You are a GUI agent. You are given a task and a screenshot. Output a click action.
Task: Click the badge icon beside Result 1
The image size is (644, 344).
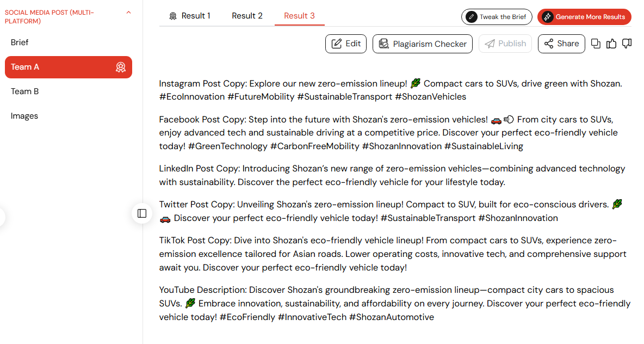point(173,16)
